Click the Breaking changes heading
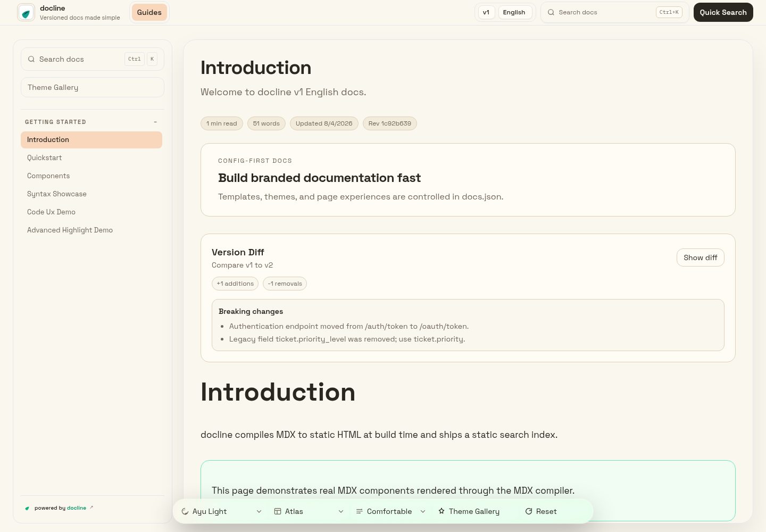This screenshot has height=532, width=766. click(x=251, y=311)
